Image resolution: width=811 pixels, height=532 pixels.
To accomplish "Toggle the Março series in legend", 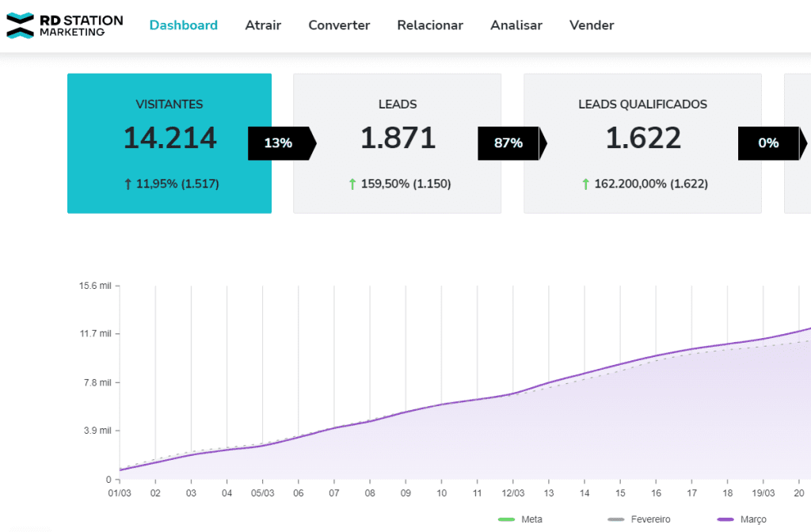I will (744, 519).
